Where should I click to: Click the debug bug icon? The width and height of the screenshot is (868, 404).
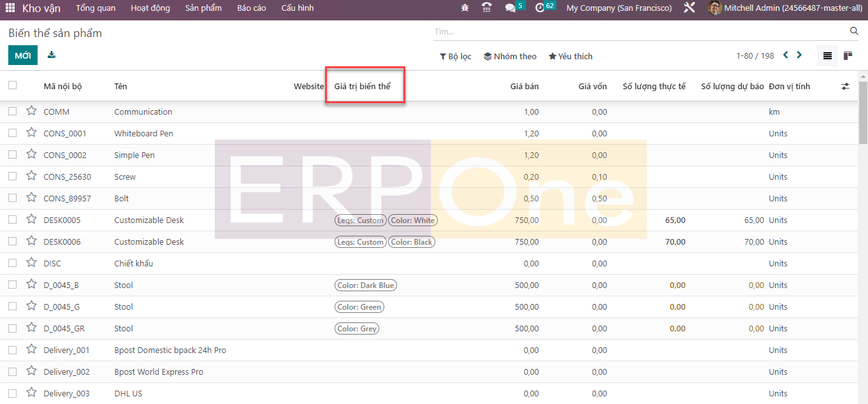pos(465,8)
